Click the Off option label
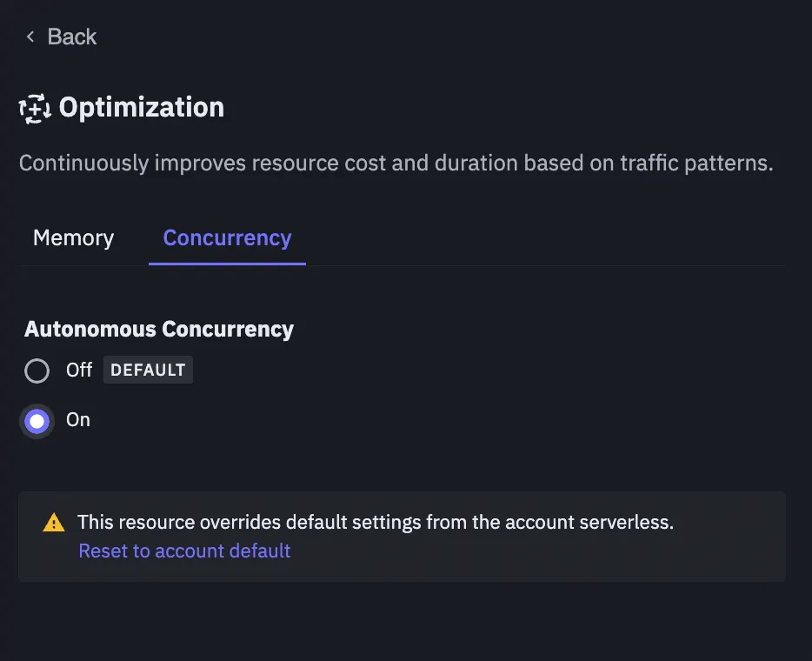This screenshot has height=661, width=812. tap(79, 370)
